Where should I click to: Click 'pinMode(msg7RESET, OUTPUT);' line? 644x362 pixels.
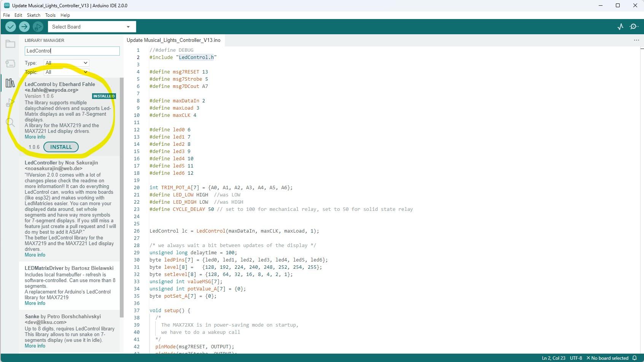[x=195, y=347]
